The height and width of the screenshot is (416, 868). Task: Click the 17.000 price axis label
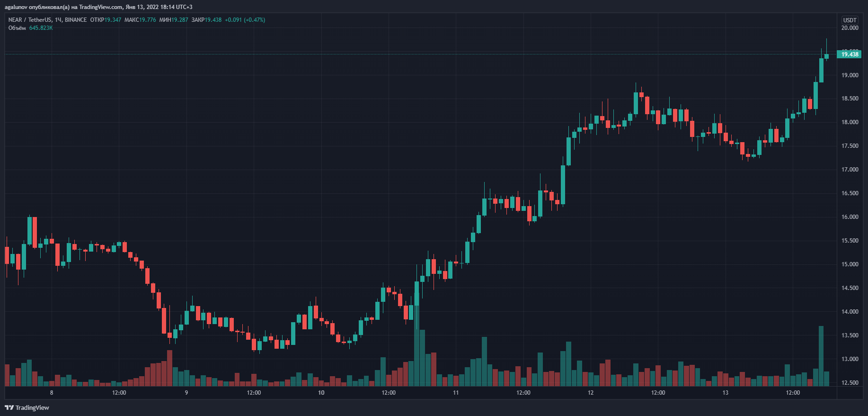(x=850, y=170)
